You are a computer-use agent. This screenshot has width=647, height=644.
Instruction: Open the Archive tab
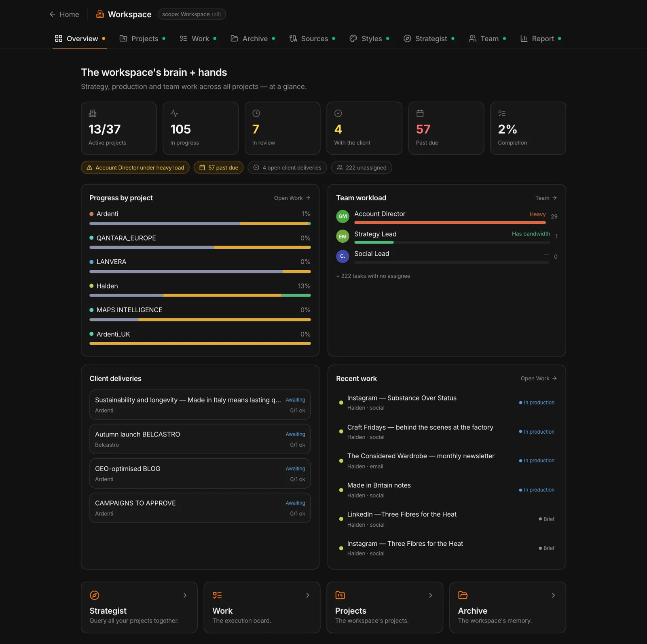click(253, 38)
